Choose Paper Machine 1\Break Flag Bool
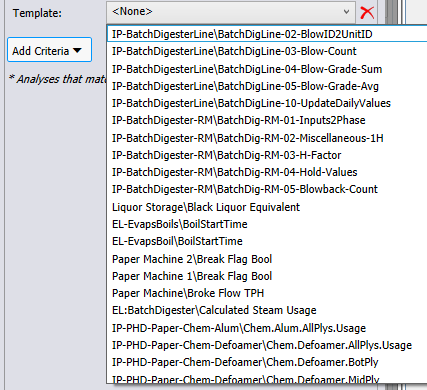The image size is (427, 390). [x=267, y=276]
